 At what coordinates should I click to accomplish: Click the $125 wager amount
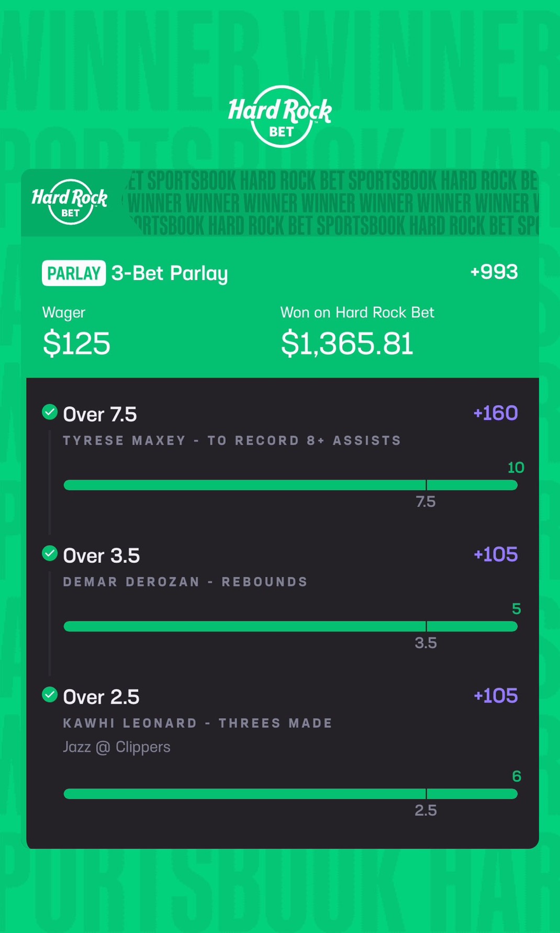[76, 343]
